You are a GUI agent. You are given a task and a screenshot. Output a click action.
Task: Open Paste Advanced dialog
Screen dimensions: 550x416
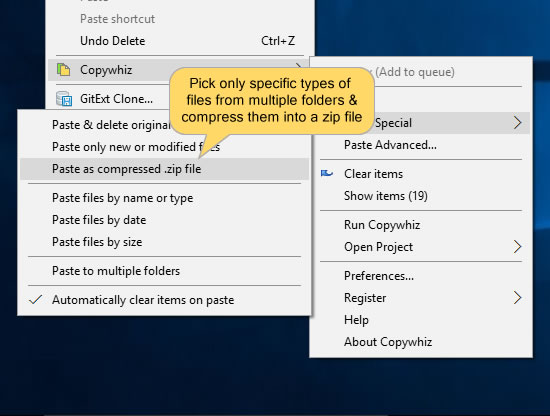click(x=421, y=145)
